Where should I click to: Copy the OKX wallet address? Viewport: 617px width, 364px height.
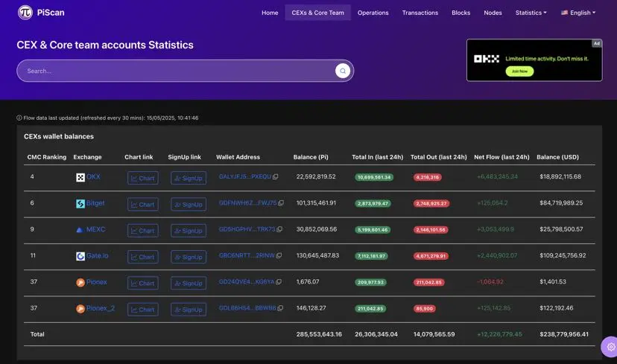click(276, 177)
